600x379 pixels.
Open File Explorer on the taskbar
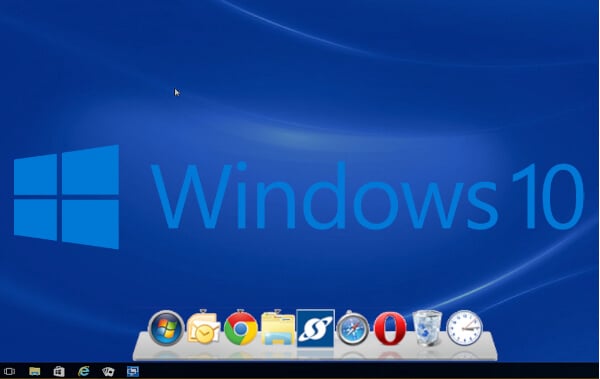point(34,371)
